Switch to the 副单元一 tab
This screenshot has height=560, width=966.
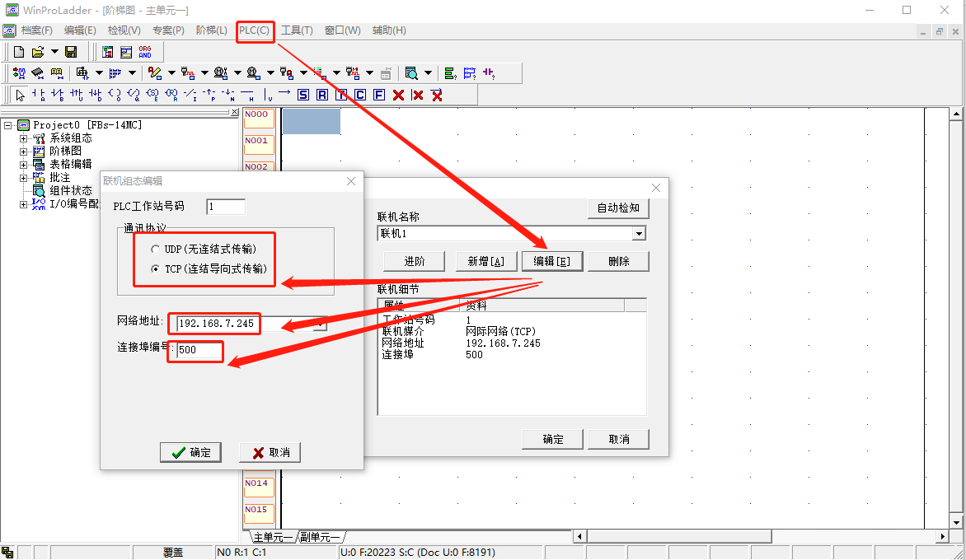click(x=320, y=537)
